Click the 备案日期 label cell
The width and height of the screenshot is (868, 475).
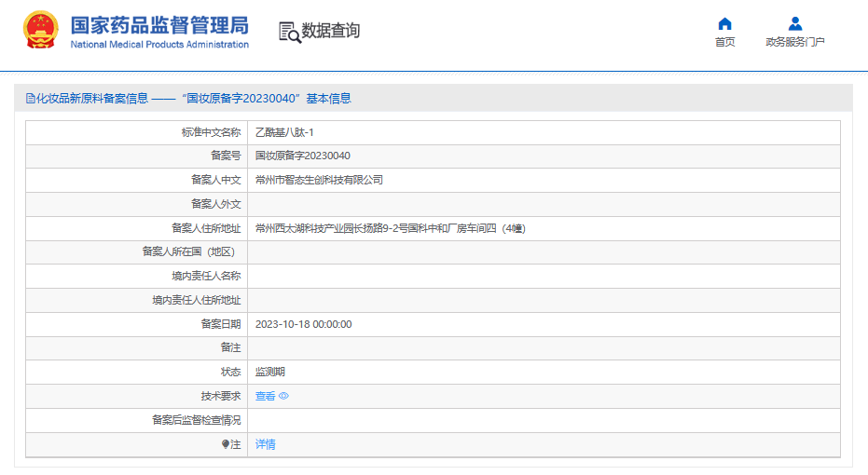pyautogui.click(x=137, y=325)
